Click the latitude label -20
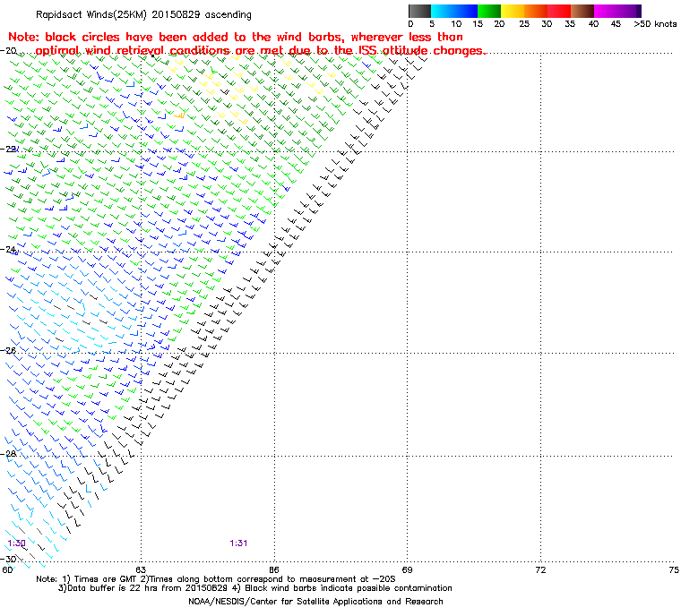Image resolution: width=681 pixels, height=616 pixels. tap(8, 50)
